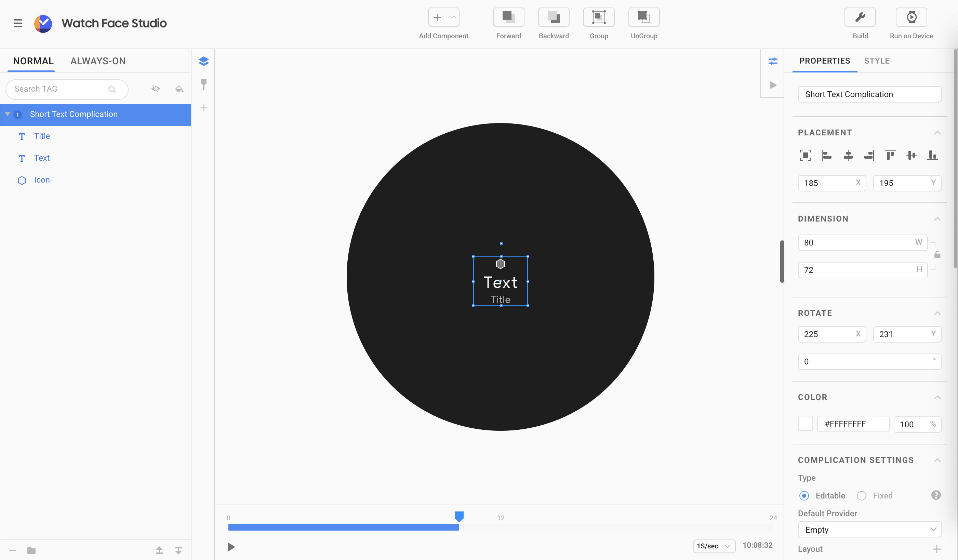Align component to horizontal center
This screenshot has height=560, width=958.
coord(848,155)
